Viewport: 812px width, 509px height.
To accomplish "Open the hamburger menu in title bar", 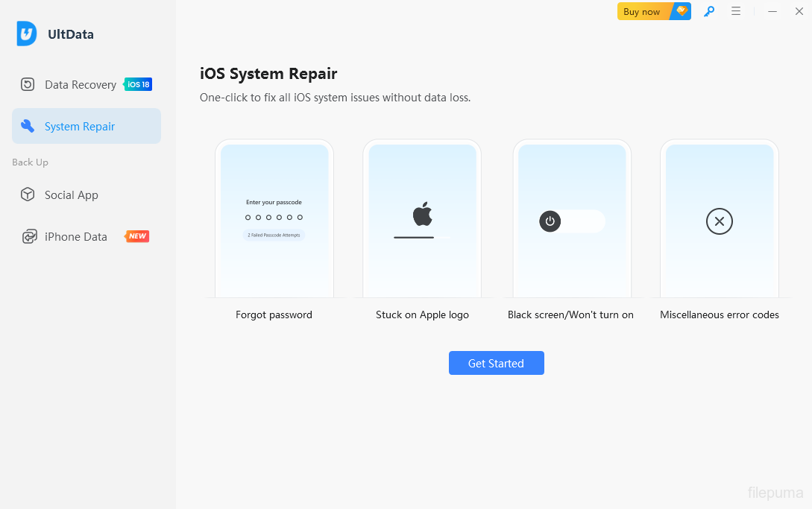I will [x=736, y=11].
